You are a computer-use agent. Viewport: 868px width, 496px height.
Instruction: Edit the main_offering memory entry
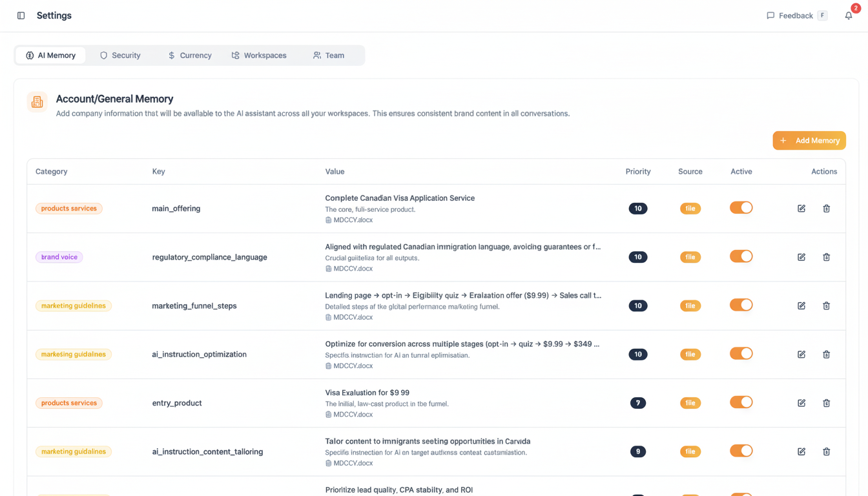[x=801, y=208]
